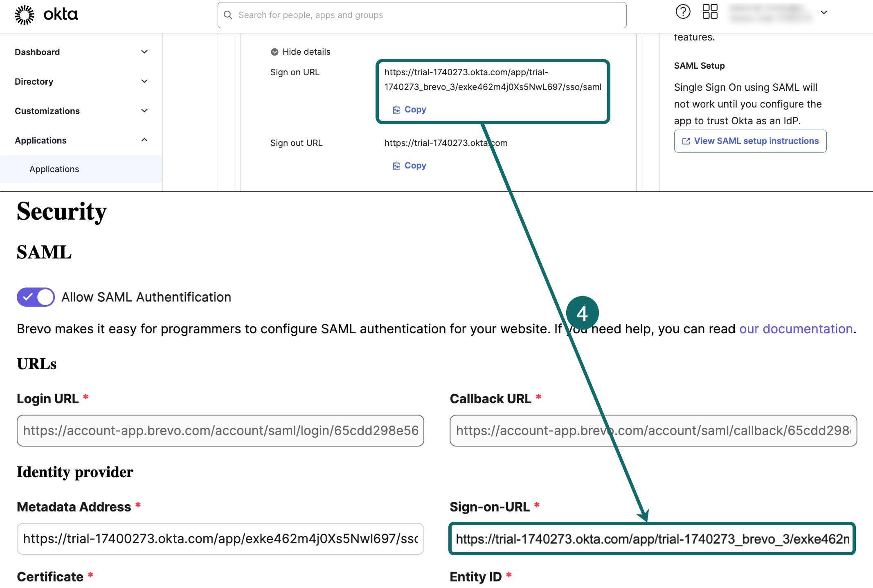Click the clipboard icon beside the Sign on URL Copy
This screenshot has width=873, height=588.
pyautogui.click(x=396, y=110)
